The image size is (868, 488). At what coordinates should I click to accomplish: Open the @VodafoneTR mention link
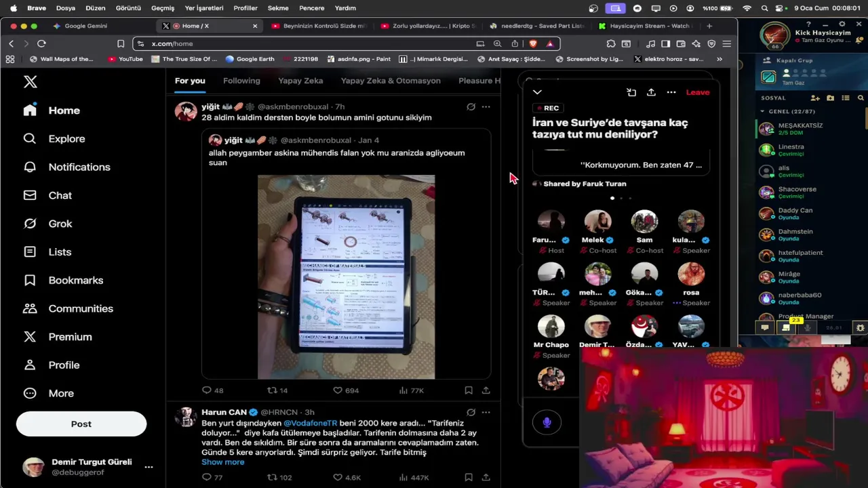(x=310, y=423)
